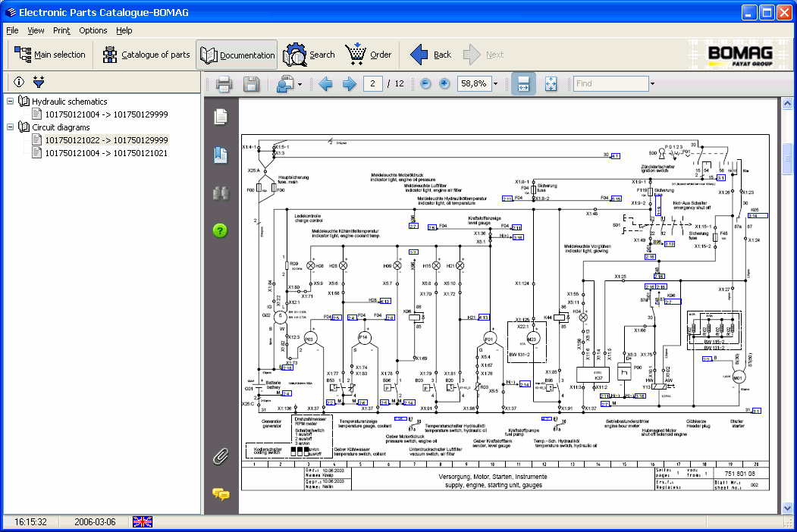Click the UK flag language icon
Viewport: 797px width, 532px height.
tap(143, 521)
